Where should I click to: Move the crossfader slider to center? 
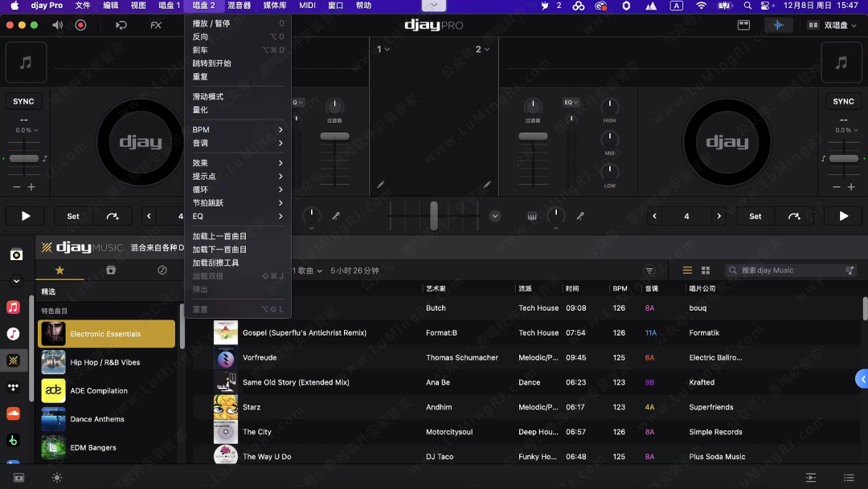point(434,215)
